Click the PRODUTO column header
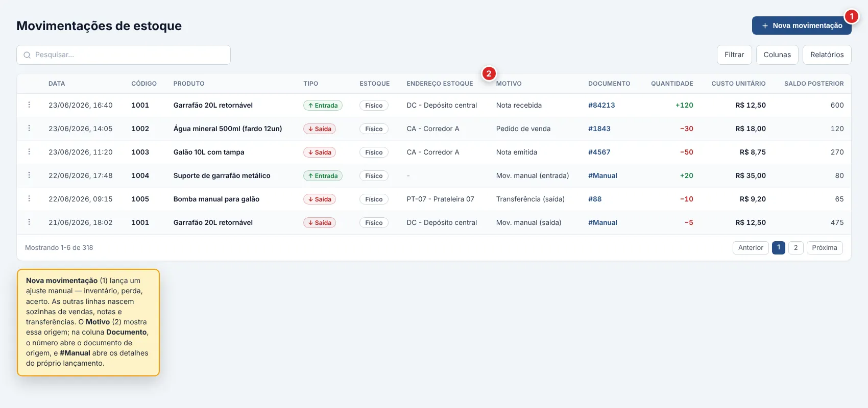The width and height of the screenshot is (868, 408). [x=189, y=84]
